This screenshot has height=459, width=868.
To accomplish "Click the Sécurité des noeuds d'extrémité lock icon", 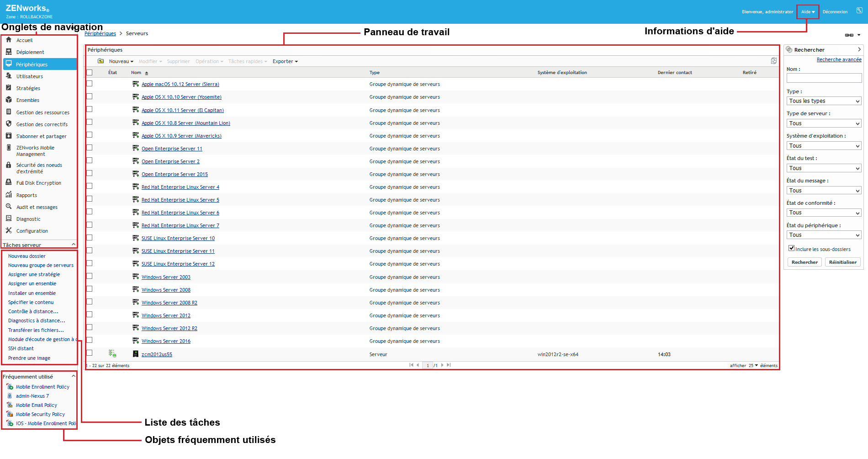I will [x=9, y=165].
